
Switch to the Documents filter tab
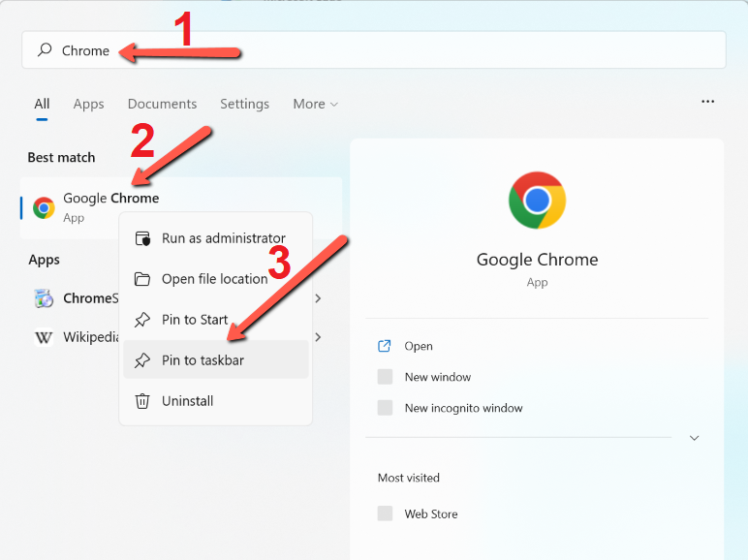(162, 104)
